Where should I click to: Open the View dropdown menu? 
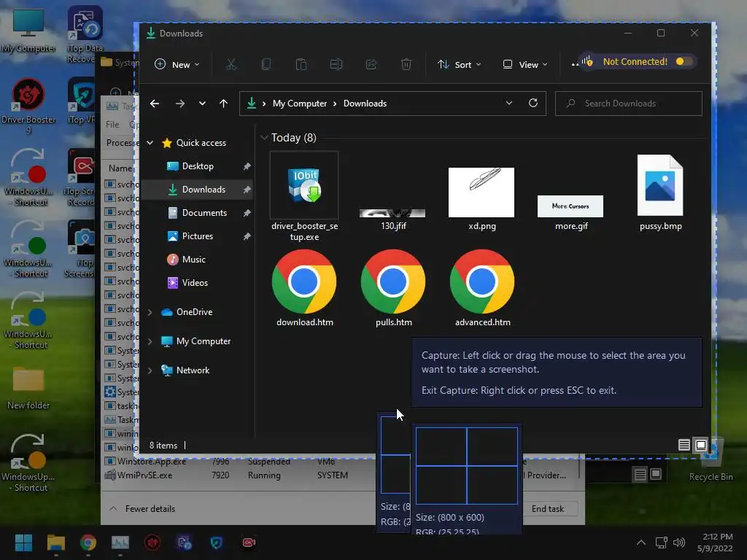click(525, 64)
